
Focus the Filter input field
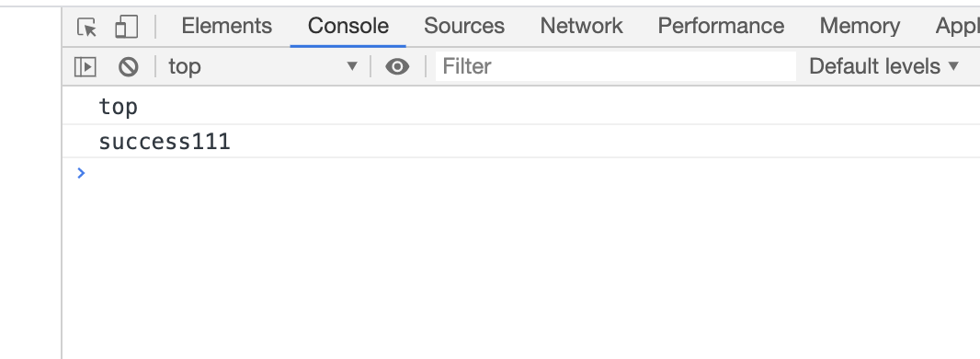pyautogui.click(x=616, y=66)
